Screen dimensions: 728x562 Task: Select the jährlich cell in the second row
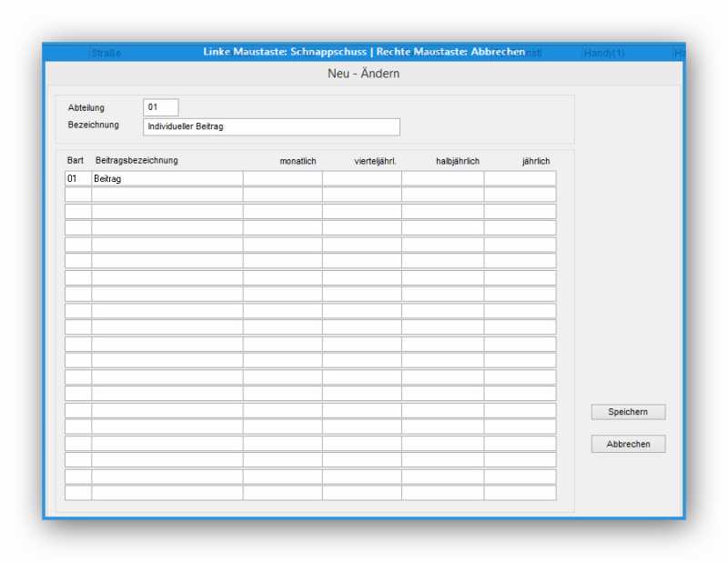pos(520,195)
